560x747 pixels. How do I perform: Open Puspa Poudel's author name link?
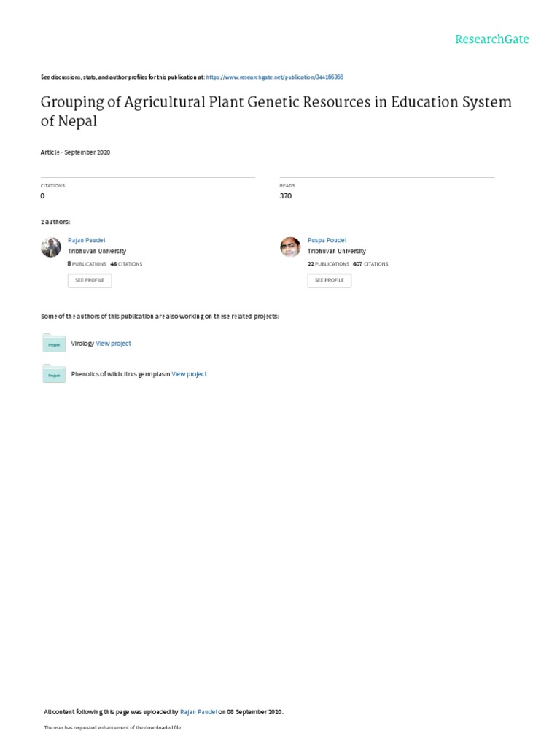tap(327, 240)
